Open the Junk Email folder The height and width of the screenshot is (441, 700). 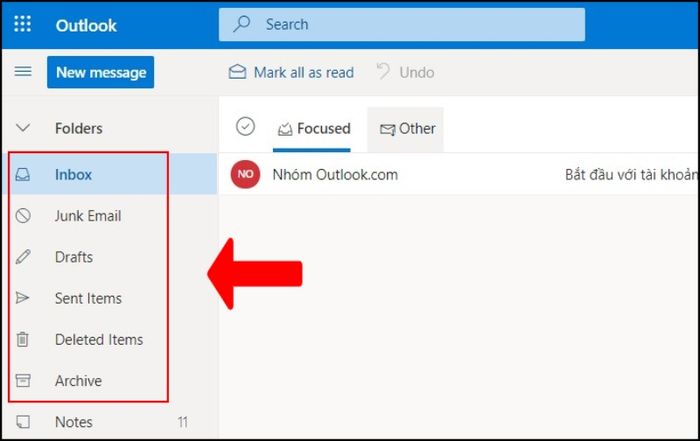109,216
